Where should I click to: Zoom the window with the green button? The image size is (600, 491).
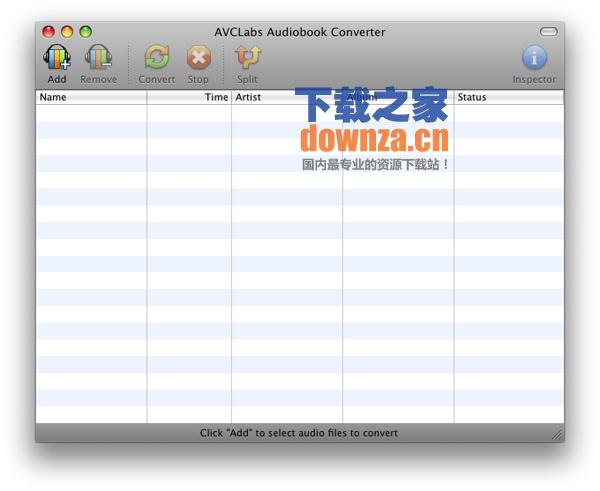(x=85, y=32)
